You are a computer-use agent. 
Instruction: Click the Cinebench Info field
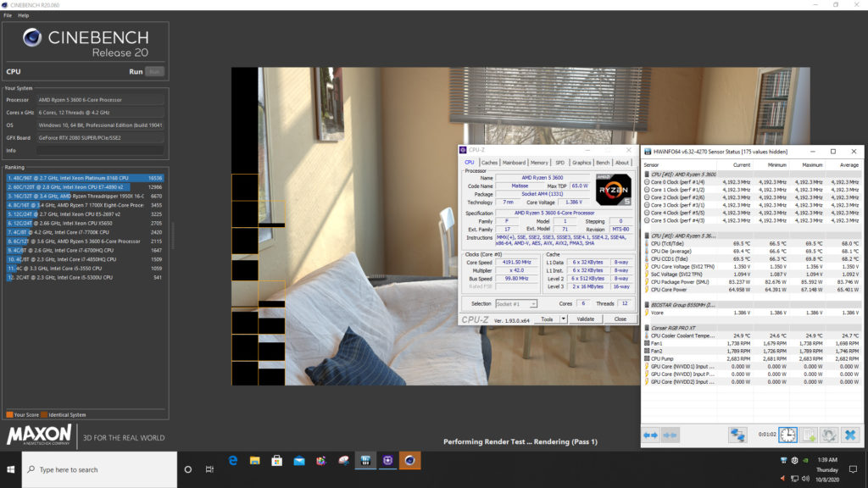[100, 151]
